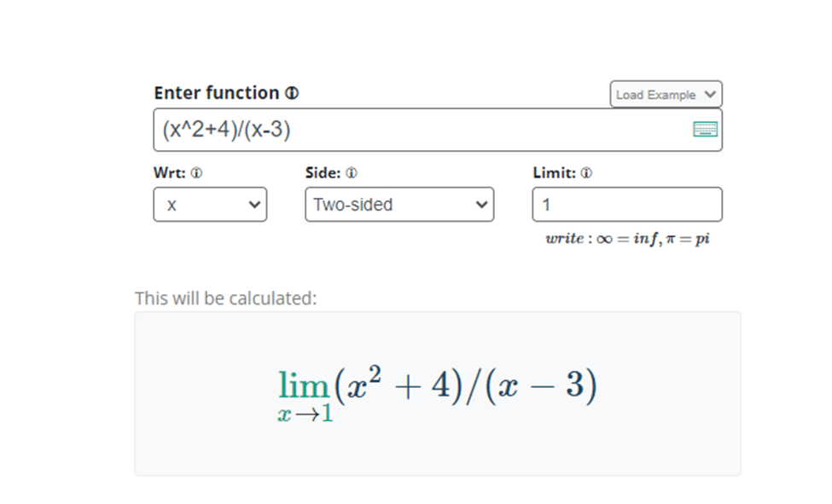This screenshot has height=504, width=832.
Task: Click the Side: label
Action: point(323,173)
